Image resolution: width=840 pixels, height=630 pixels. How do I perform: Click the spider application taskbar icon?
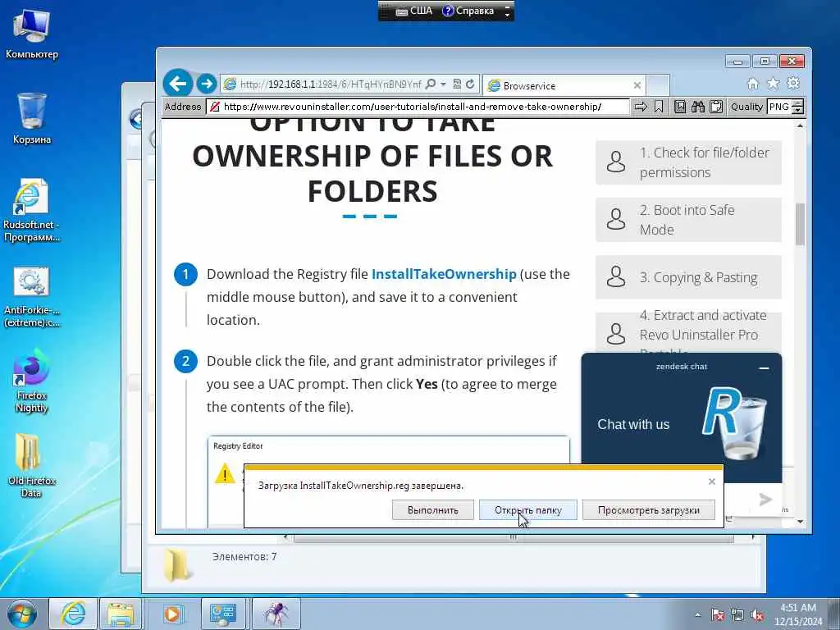pos(276,614)
